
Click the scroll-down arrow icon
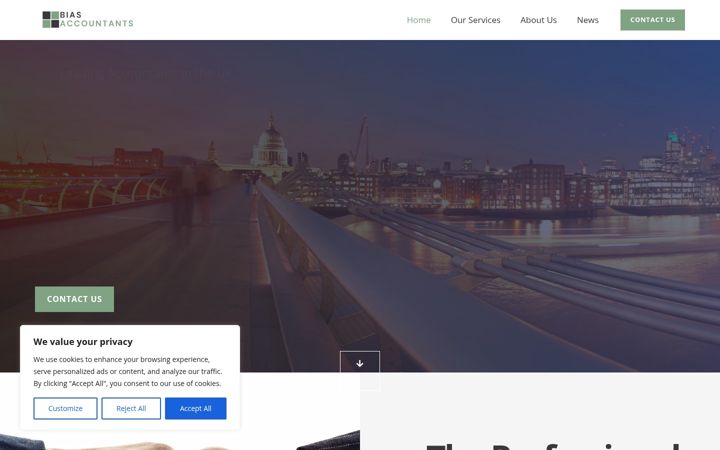[360, 364]
